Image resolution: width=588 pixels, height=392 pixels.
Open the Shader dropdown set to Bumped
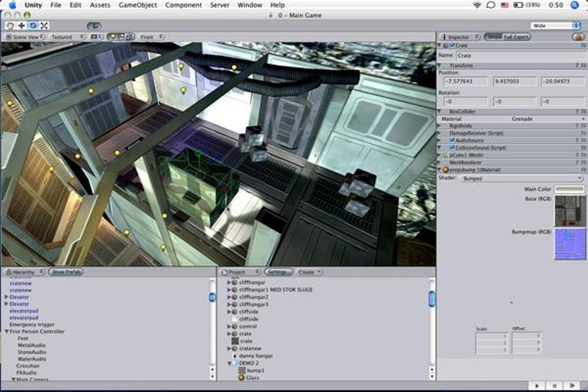[522, 178]
